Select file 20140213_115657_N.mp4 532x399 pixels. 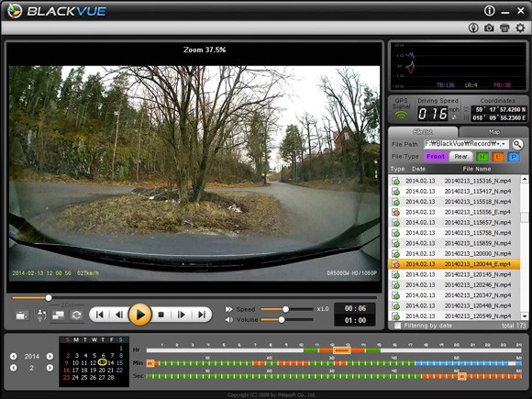coord(454,223)
